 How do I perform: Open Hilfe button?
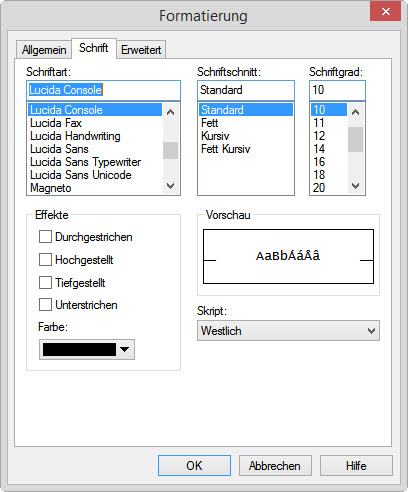tap(356, 466)
